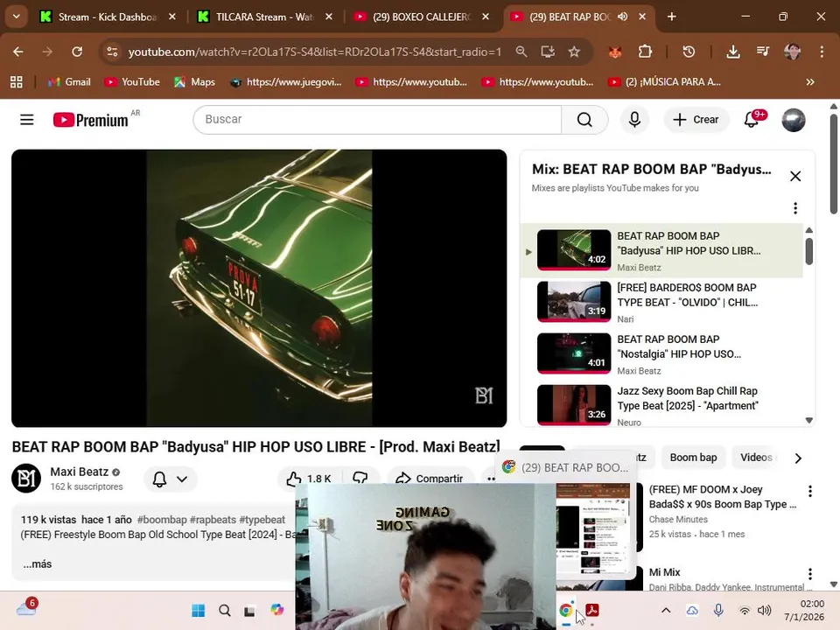Play BEAT RAP BOOM BAP Nostalgia video

click(x=662, y=354)
